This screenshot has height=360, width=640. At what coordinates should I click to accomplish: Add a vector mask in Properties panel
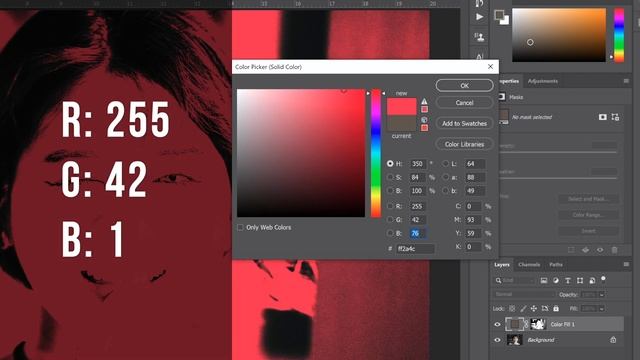point(615,117)
